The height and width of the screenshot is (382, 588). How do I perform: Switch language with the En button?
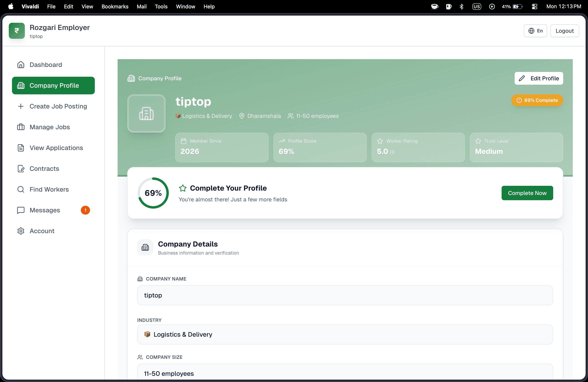[535, 31]
